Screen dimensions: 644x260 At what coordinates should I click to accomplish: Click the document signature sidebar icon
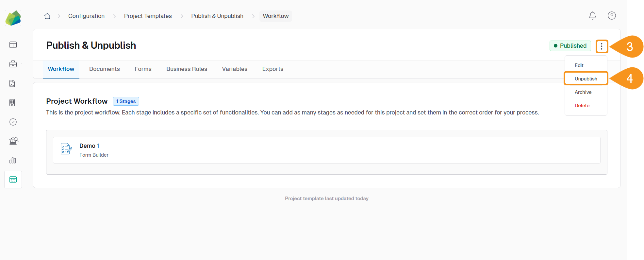click(13, 83)
